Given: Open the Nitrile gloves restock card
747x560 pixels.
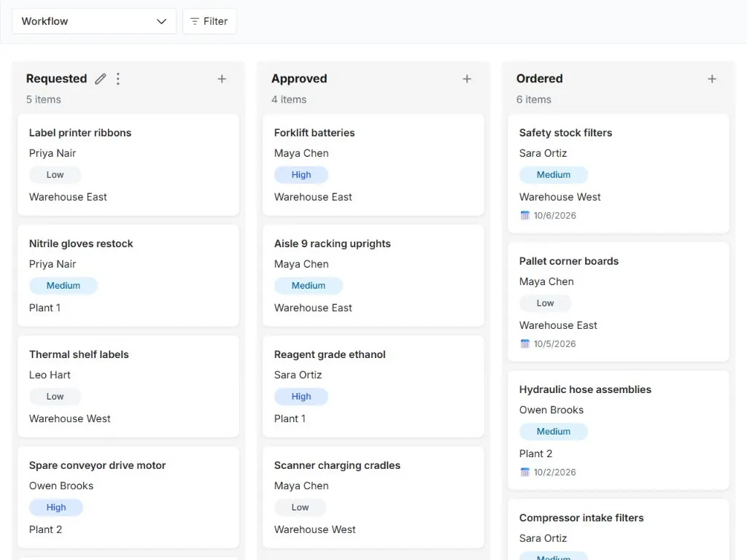Looking at the screenshot, I should (128, 276).
